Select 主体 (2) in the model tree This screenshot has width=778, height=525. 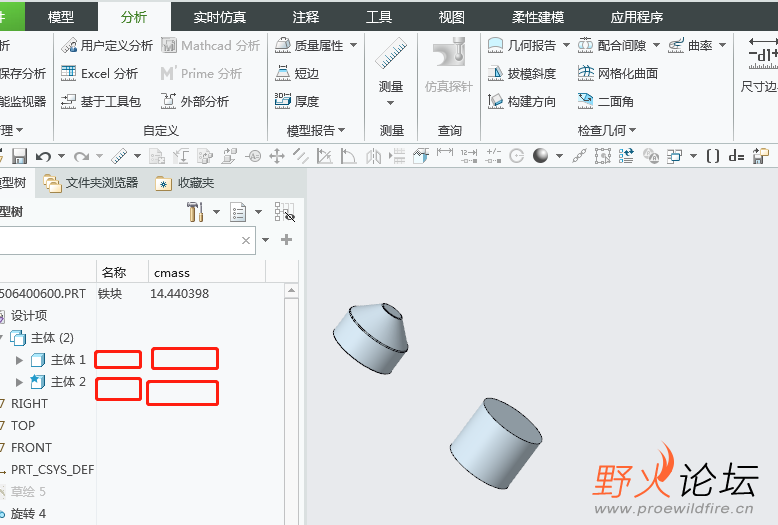pos(43,338)
